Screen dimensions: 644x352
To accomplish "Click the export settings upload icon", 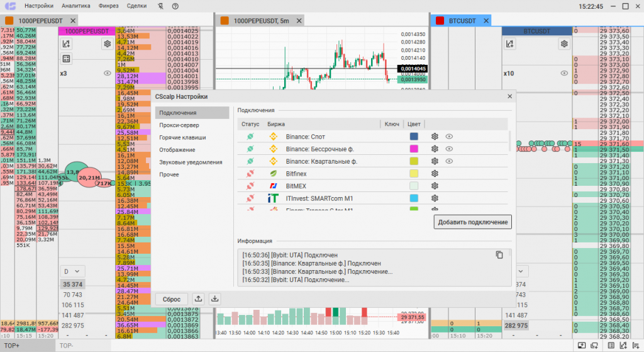I will [198, 299].
